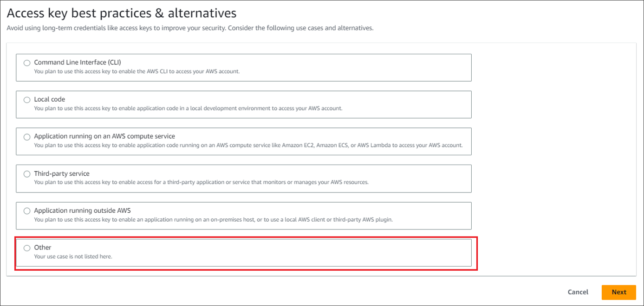The width and height of the screenshot is (644, 306).
Task: Click the "Other" option title text
Action: [43, 248]
